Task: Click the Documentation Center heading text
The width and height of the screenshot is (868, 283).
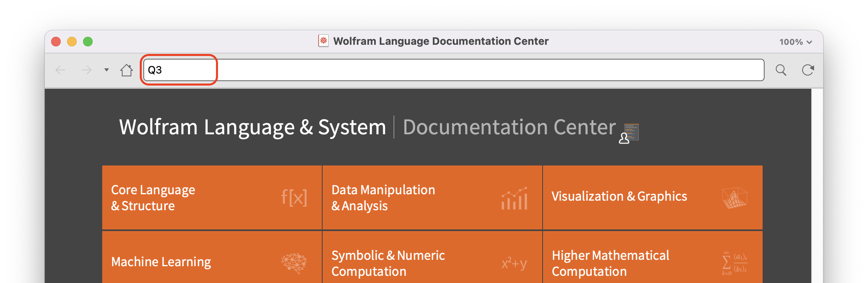Action: click(x=509, y=128)
